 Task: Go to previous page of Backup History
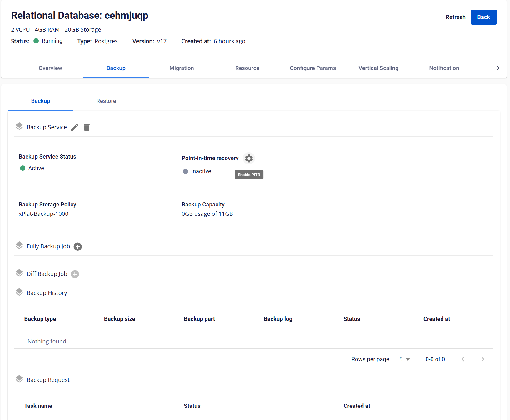click(x=463, y=359)
